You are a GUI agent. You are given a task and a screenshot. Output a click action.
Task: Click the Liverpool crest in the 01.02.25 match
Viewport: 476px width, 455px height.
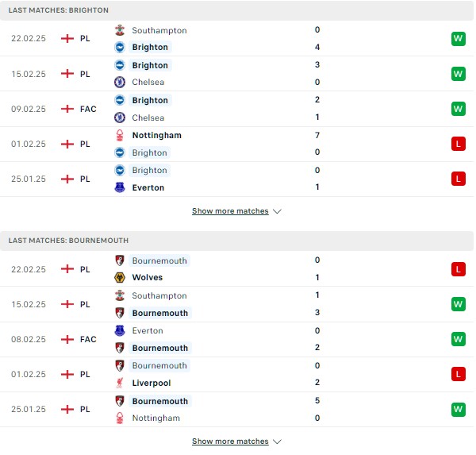pyautogui.click(x=120, y=383)
